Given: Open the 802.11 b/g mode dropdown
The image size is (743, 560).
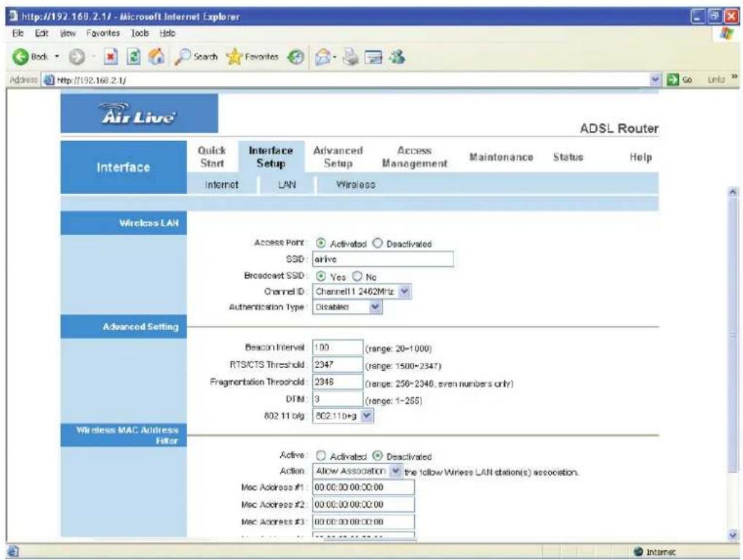Looking at the screenshot, I should (367, 415).
